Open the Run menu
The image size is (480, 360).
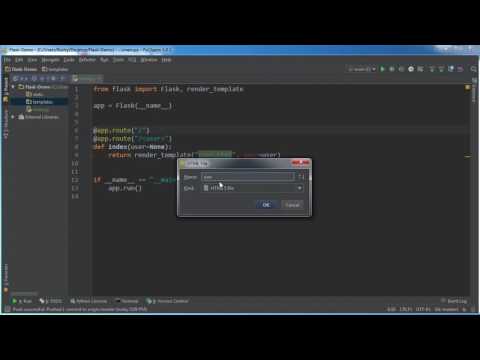(104, 60)
